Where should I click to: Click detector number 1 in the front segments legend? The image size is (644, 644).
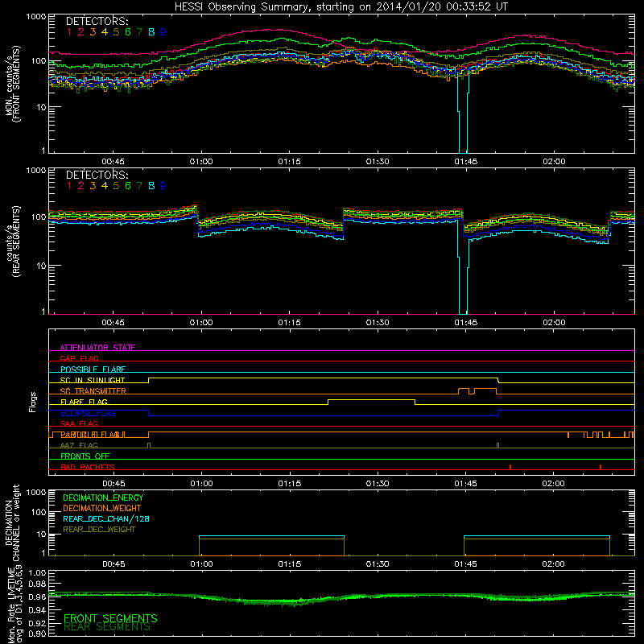click(x=69, y=32)
